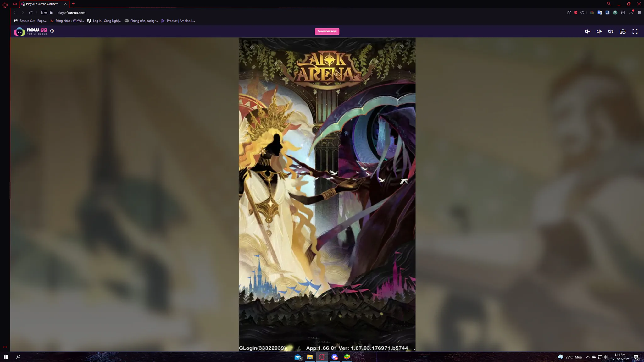Open the now.gg keyboard controls settings
644x362 pixels.
click(x=623, y=31)
